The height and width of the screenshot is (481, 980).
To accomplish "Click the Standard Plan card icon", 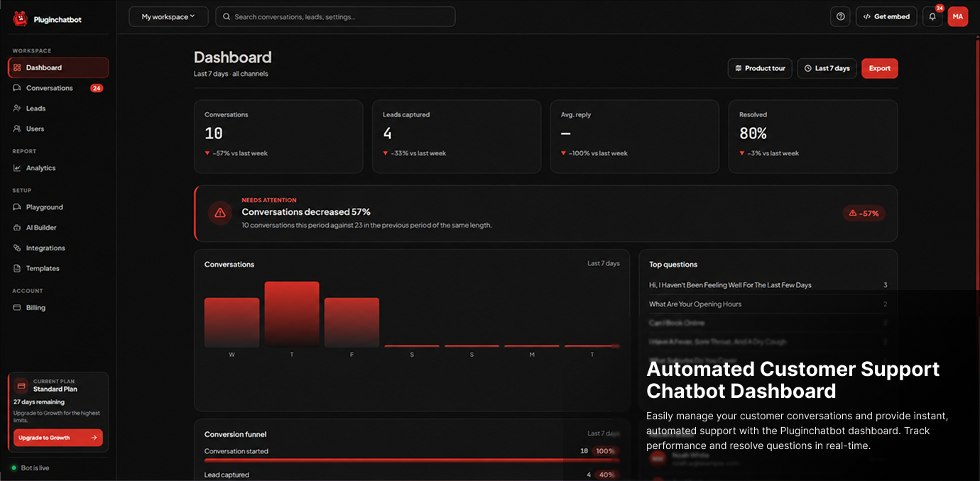I will tap(21, 385).
